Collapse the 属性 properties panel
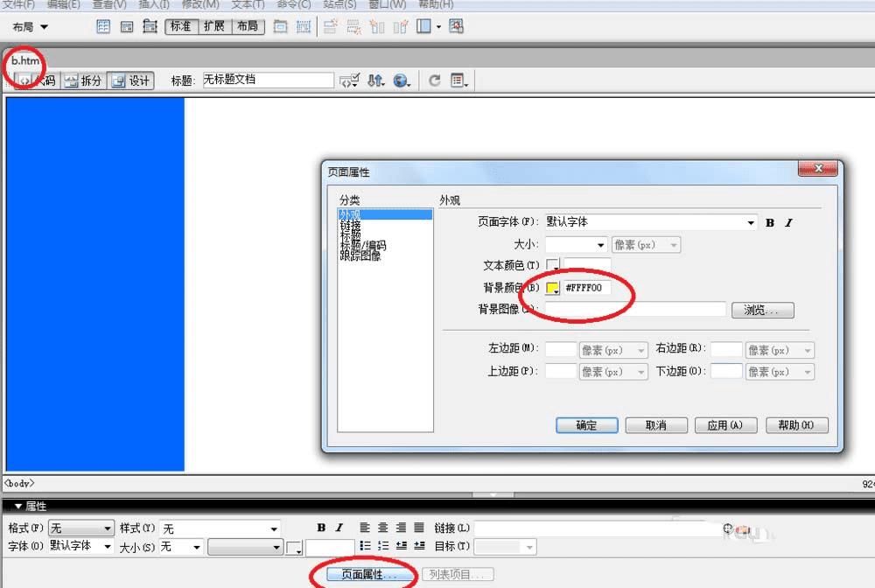Viewport: 875px width, 588px height. pyautogui.click(x=18, y=506)
